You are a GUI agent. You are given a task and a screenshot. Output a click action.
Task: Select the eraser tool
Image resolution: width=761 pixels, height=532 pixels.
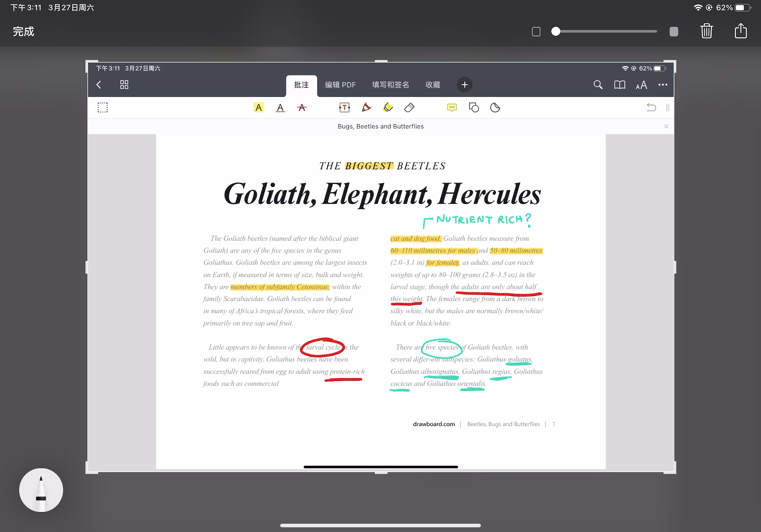pyautogui.click(x=409, y=107)
